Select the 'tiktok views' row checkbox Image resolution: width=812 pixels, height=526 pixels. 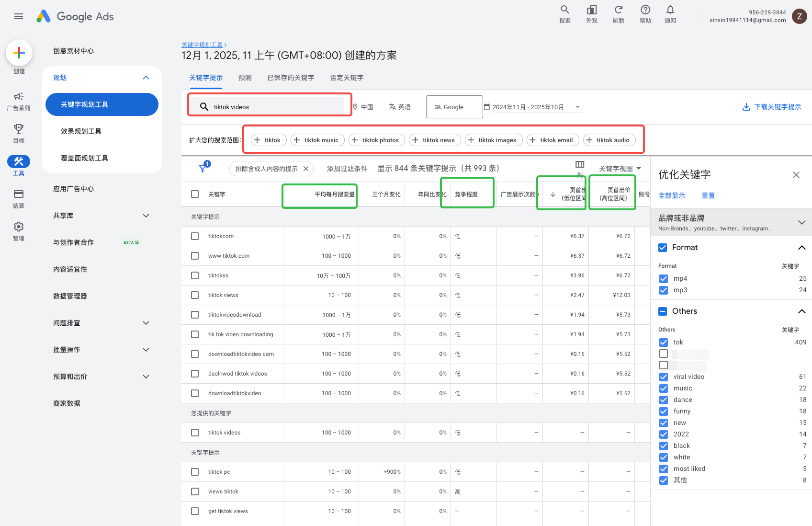coord(195,295)
